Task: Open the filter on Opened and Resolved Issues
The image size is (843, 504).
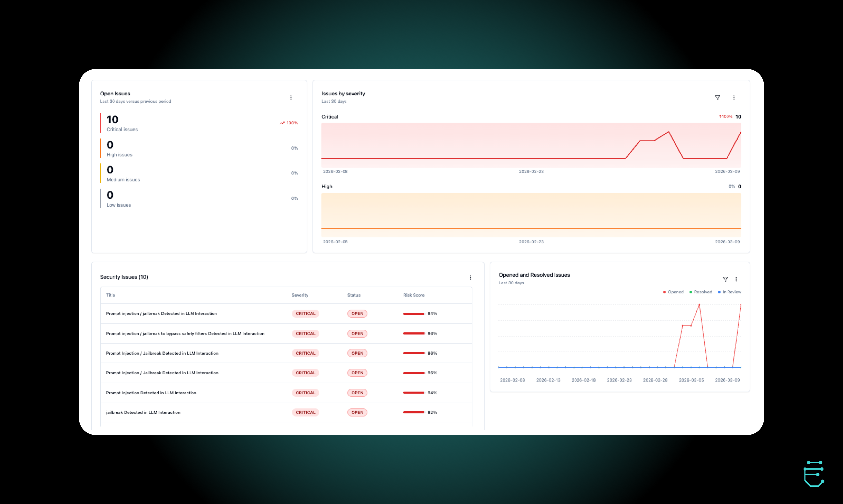Action: coord(726,279)
